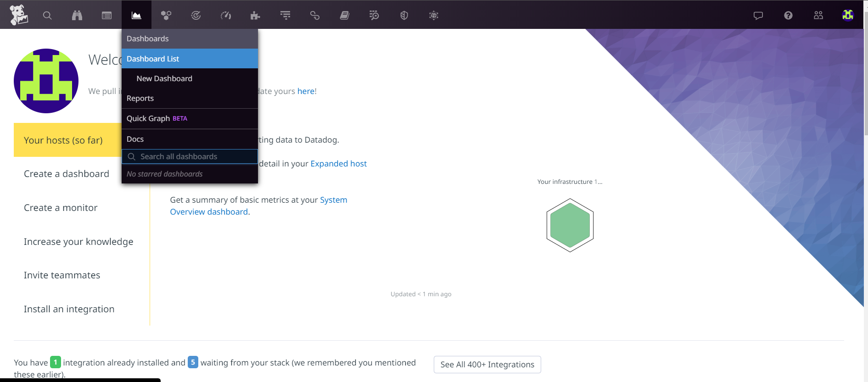Image resolution: width=868 pixels, height=382 pixels.
Task: Open the Monitors target icon
Action: click(196, 16)
